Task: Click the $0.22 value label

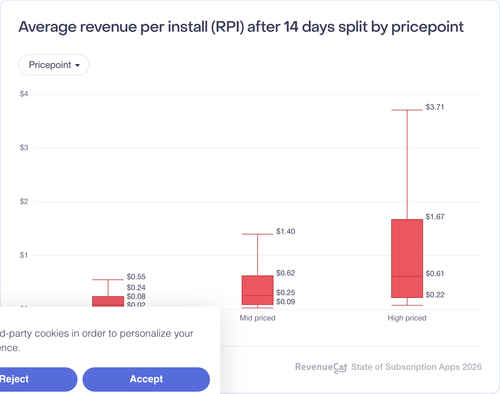Action: point(435,295)
